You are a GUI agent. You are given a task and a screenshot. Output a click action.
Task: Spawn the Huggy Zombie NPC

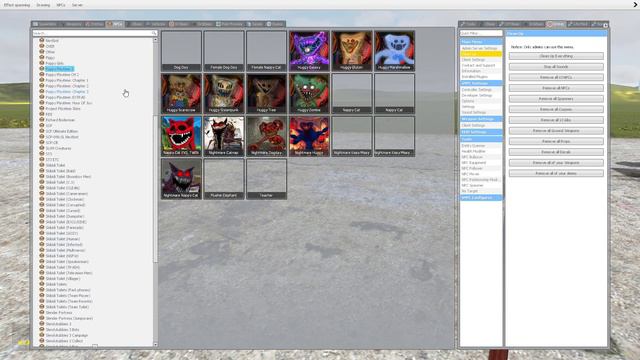coord(309,93)
